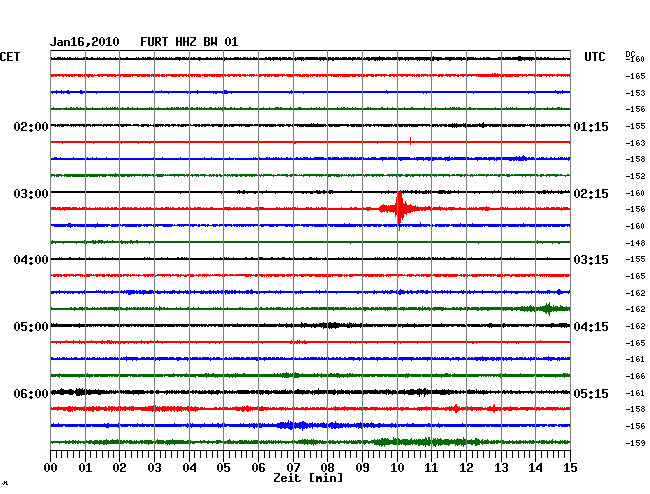650x494 pixels.
Task: Select the 03:00 CET row label
Action: [31, 194]
